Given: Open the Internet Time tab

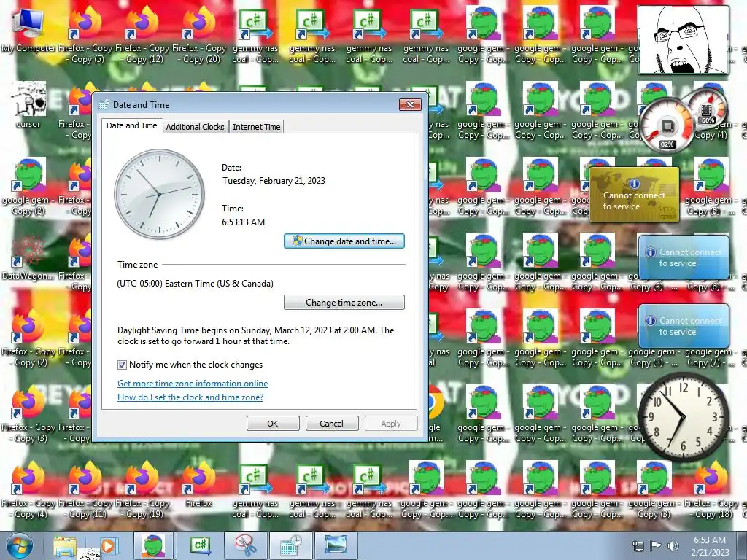Looking at the screenshot, I should coord(256,127).
